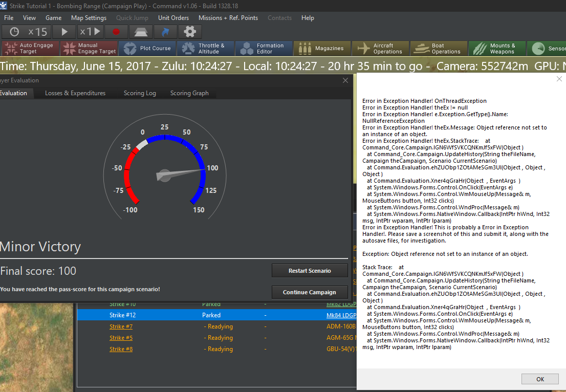Open Mounts & Weapons panel
This screenshot has width=566, height=392.
(x=497, y=49)
